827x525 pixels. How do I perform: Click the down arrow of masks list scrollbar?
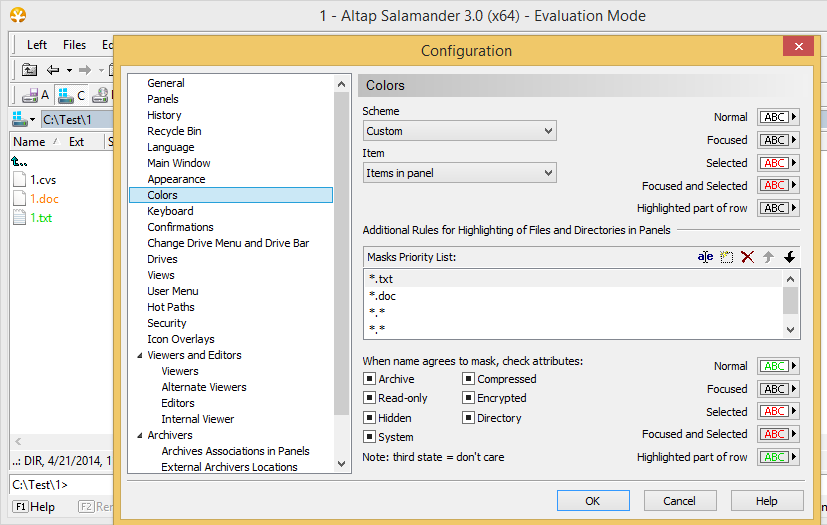(x=790, y=330)
